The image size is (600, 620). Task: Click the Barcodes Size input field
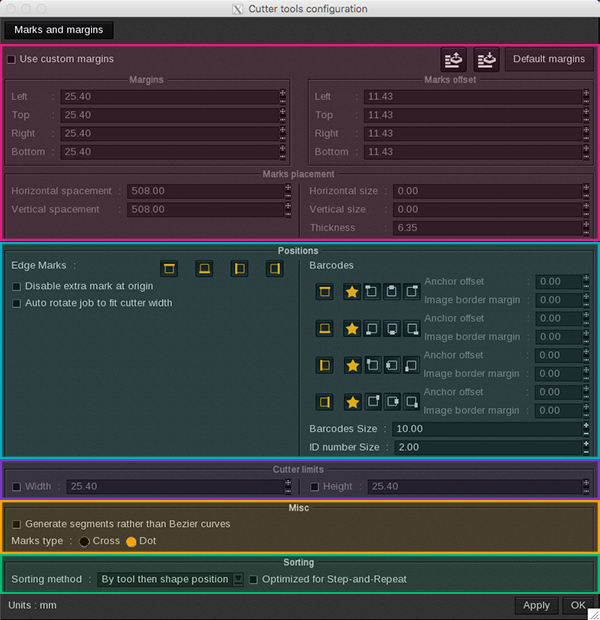tap(487, 429)
